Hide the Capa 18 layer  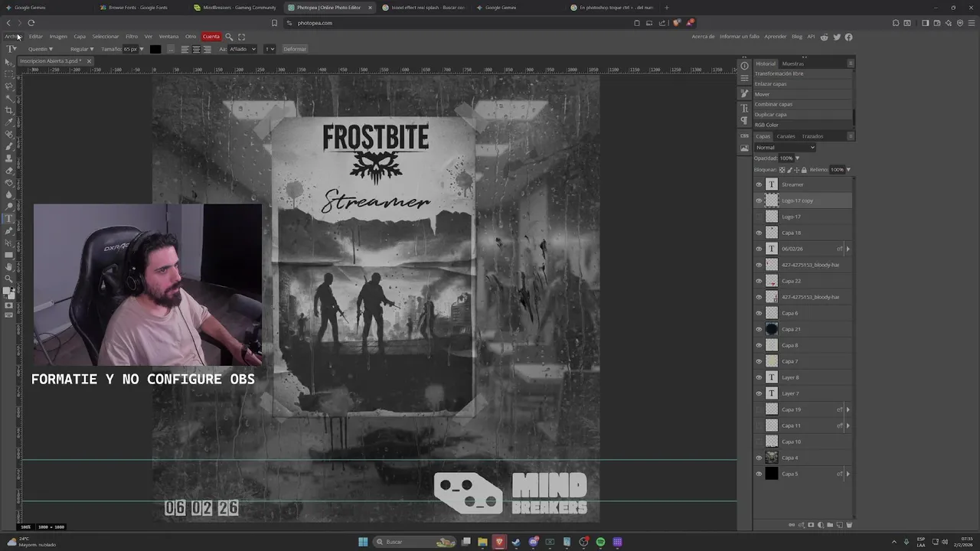(759, 233)
